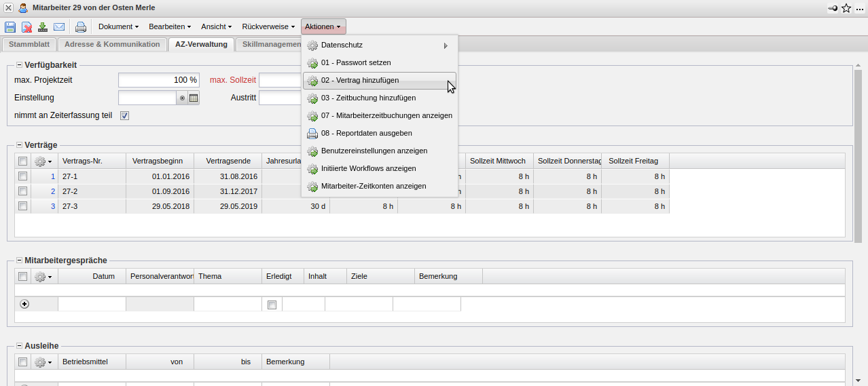The image size is (868, 386).
Task: Click the envelope email icon in toolbar
Action: (59, 27)
